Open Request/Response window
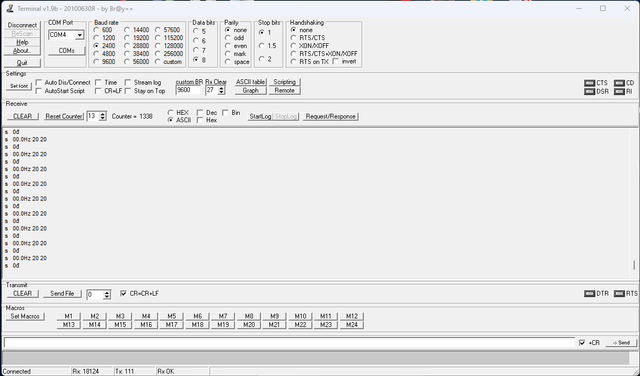Viewport: 640px width, 376px height. tap(331, 116)
